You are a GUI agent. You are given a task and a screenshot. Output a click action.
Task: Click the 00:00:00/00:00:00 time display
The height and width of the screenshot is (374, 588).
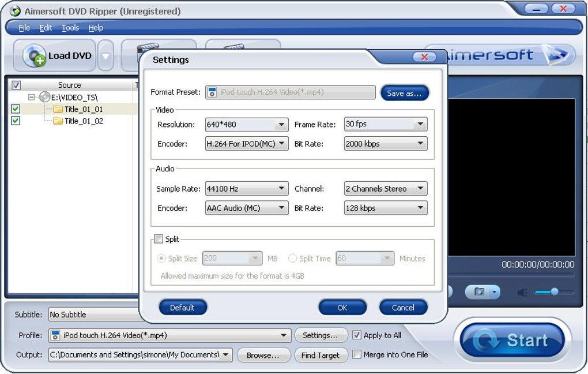(538, 264)
